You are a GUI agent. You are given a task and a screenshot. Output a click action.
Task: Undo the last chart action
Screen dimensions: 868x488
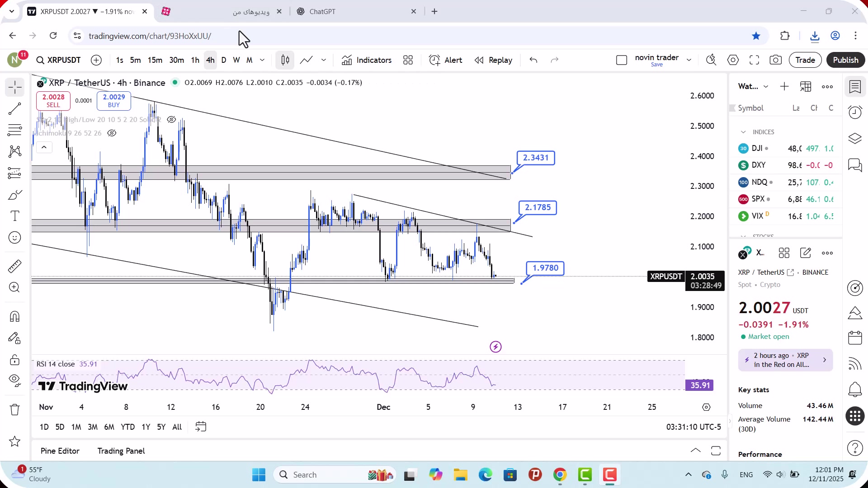[533, 60]
